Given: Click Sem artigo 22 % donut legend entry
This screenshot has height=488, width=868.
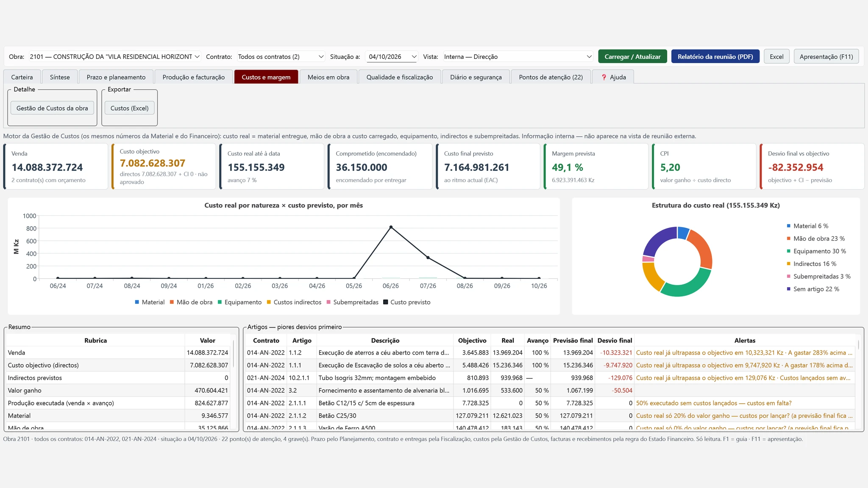Looking at the screenshot, I should (813, 289).
